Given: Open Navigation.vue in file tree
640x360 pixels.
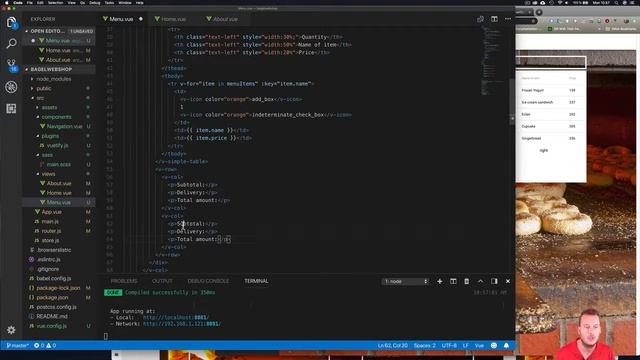Looking at the screenshot, I should click(64, 127).
